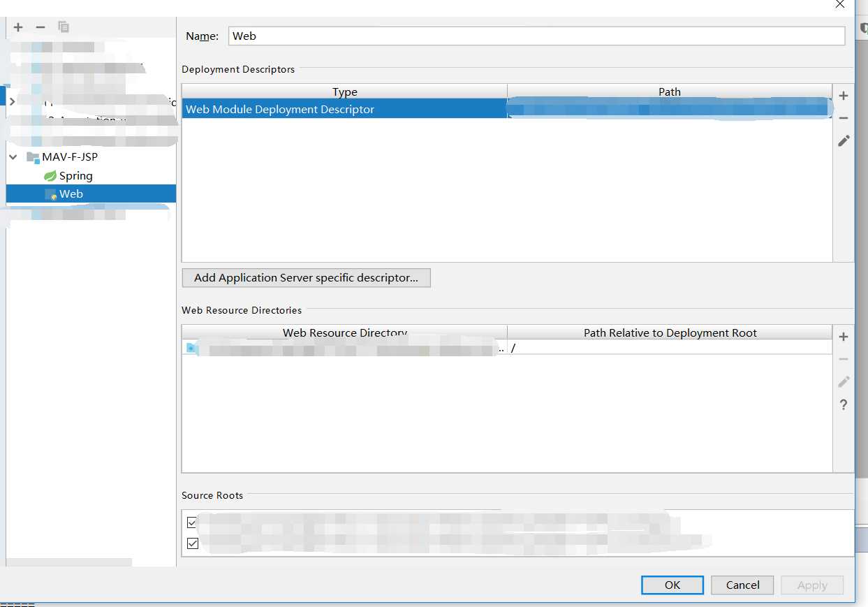Open help for Web Resource Directories

(x=844, y=405)
